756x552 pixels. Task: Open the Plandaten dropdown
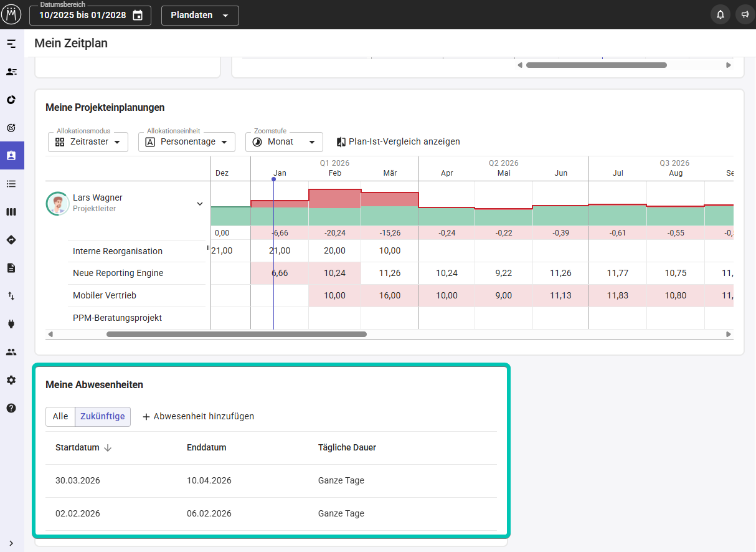pyautogui.click(x=200, y=16)
